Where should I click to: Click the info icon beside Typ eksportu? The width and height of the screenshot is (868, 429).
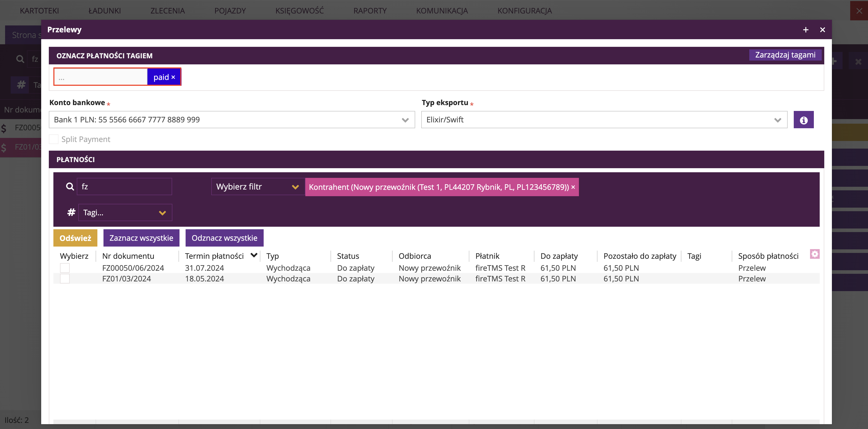coord(803,120)
